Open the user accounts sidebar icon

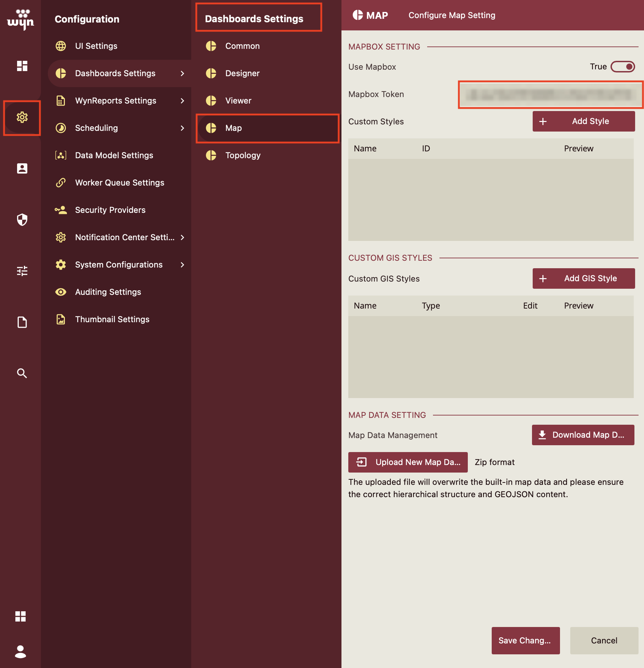22,168
